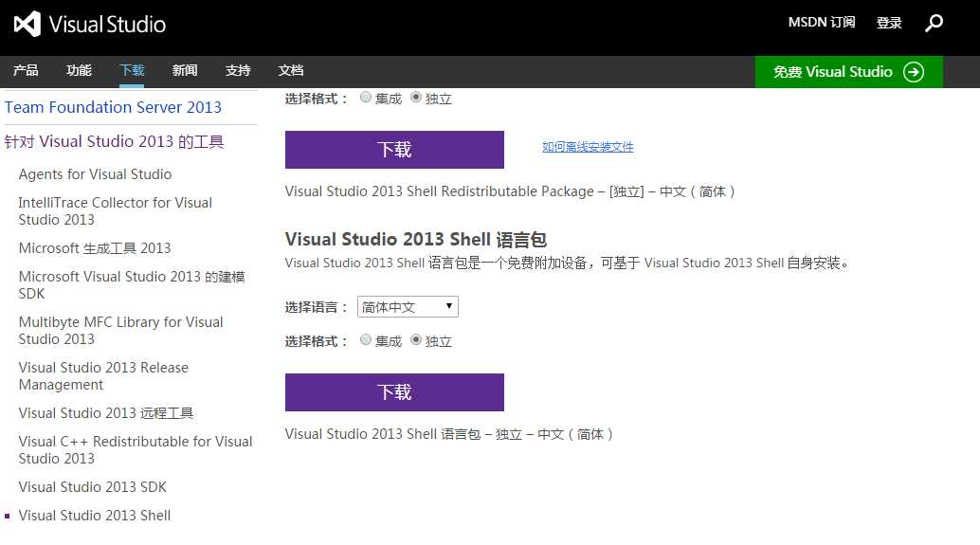Open the MSDN 订阅 link
The image size is (980, 545).
822,23
